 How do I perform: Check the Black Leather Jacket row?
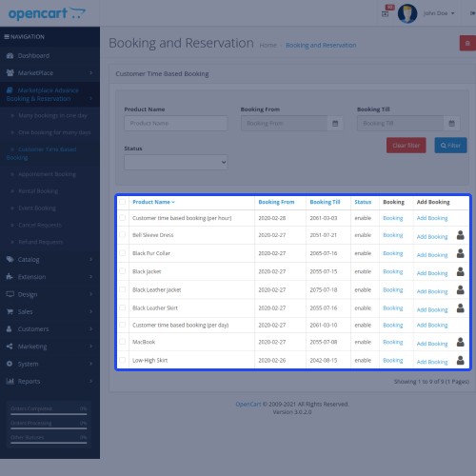[x=123, y=289]
